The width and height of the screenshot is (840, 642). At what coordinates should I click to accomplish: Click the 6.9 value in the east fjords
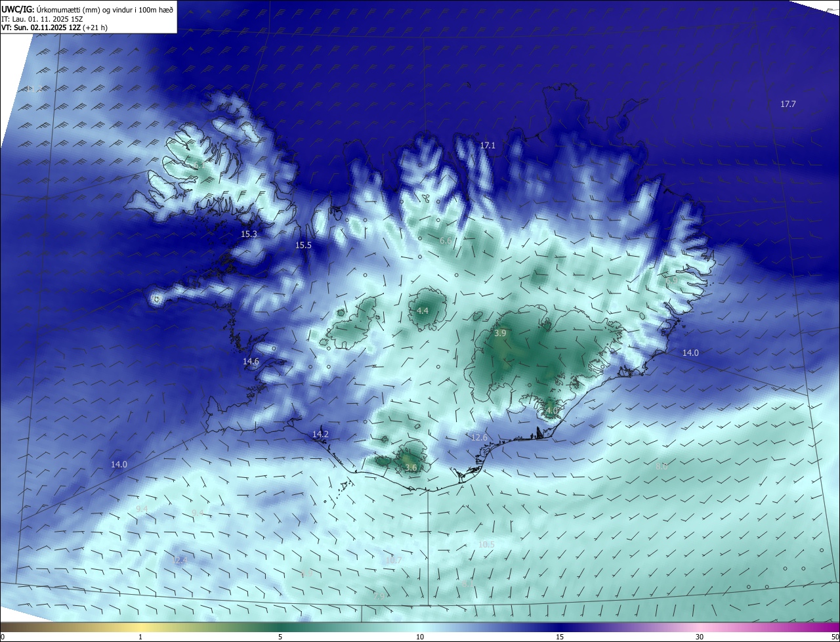coord(671,280)
